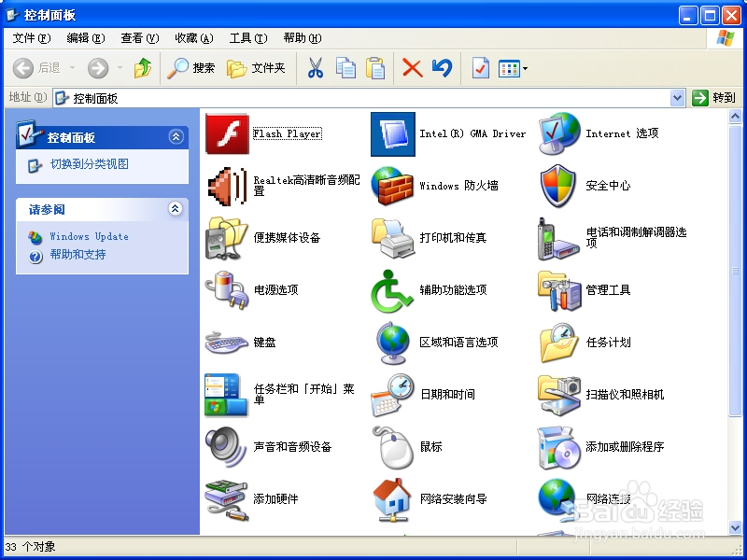Open the 收藏(A) menu

[194, 38]
